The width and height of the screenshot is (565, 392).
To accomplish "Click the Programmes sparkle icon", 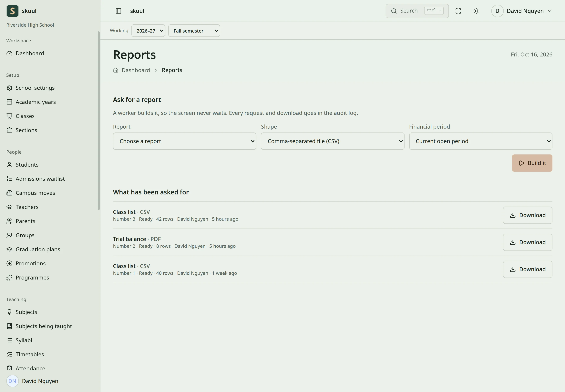I will (9, 278).
